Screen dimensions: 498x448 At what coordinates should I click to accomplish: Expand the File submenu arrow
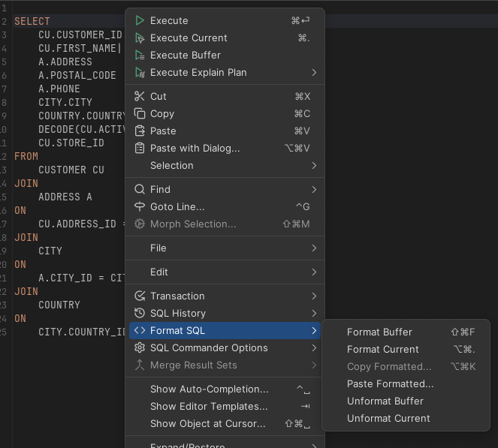click(314, 248)
